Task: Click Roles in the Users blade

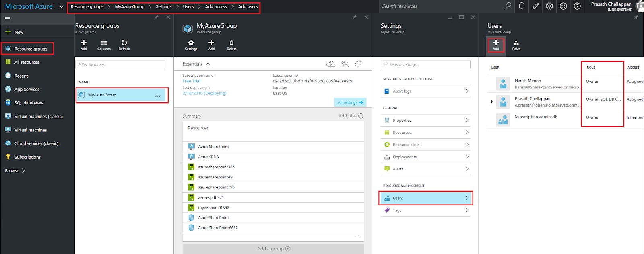Action: coord(516,45)
